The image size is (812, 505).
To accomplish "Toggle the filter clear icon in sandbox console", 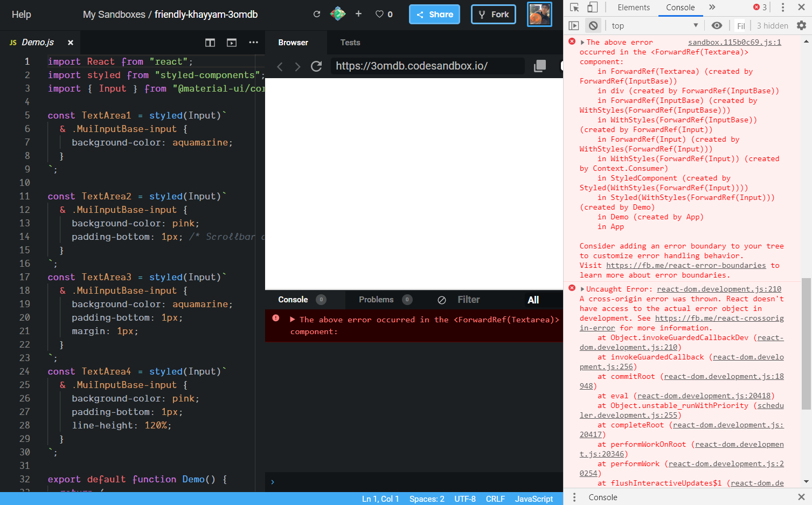I will tap(441, 300).
